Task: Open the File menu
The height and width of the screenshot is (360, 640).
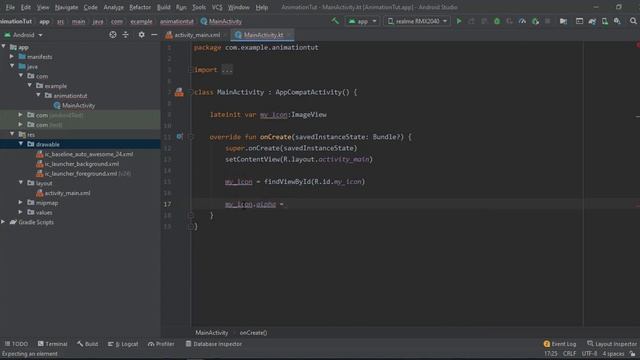Action: click(x=10, y=7)
